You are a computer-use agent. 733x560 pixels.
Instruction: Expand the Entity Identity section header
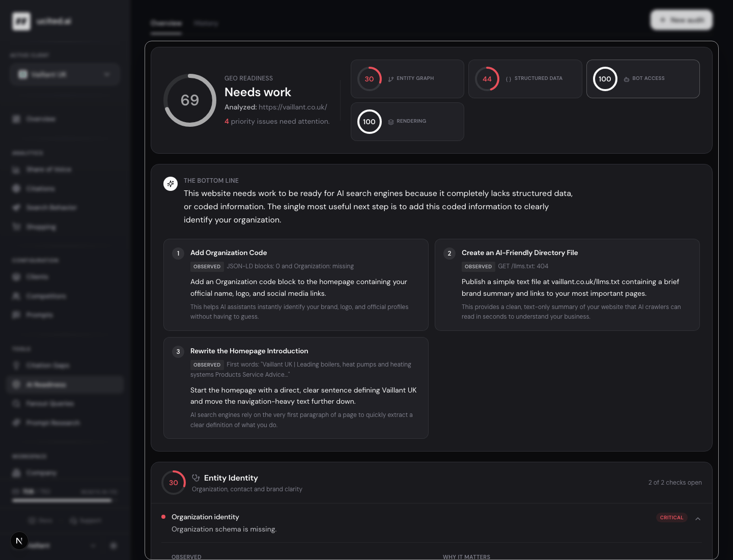pyautogui.click(x=432, y=483)
